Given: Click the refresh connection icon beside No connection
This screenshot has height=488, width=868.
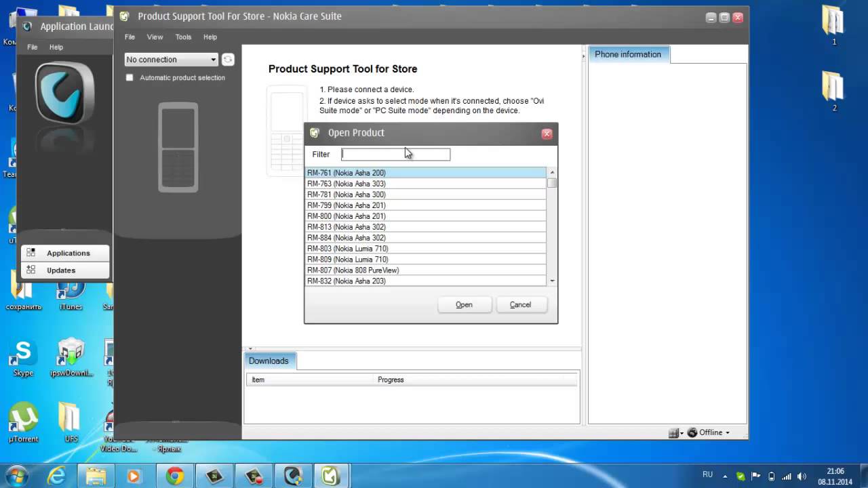Looking at the screenshot, I should [228, 60].
